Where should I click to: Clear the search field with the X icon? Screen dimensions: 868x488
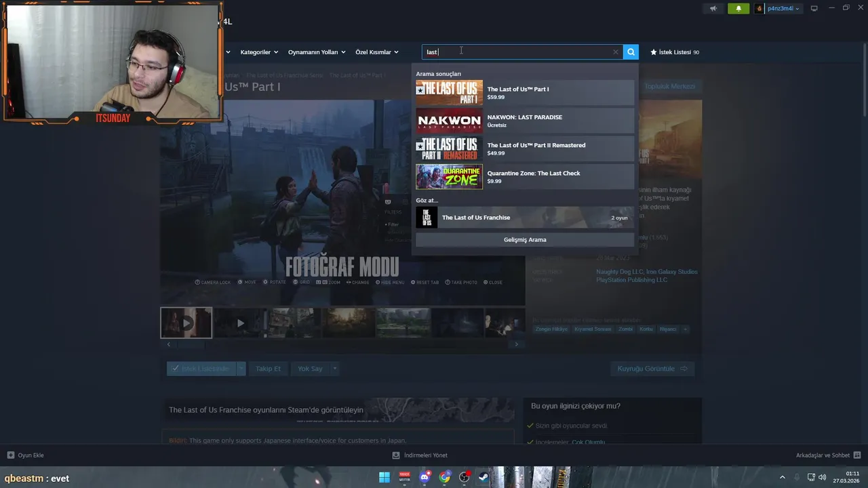coord(616,52)
